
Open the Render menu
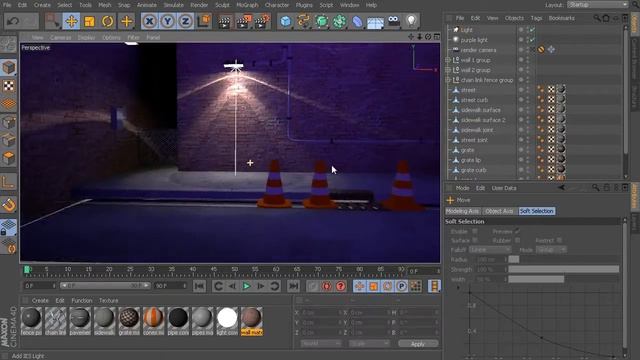(199, 5)
